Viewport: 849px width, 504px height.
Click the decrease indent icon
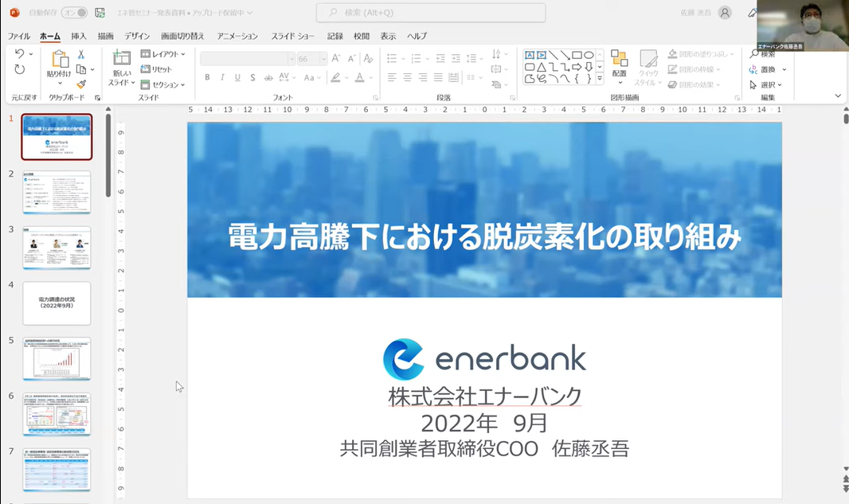click(x=440, y=58)
